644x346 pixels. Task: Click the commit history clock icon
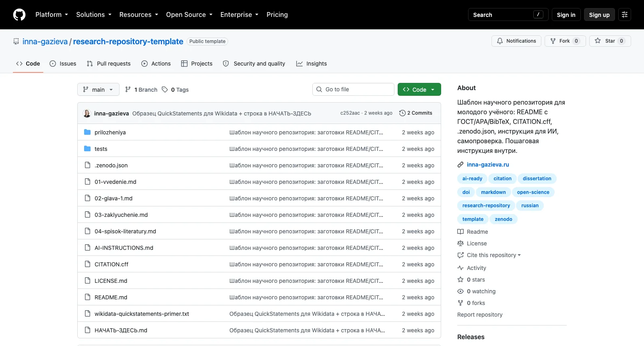(x=402, y=113)
